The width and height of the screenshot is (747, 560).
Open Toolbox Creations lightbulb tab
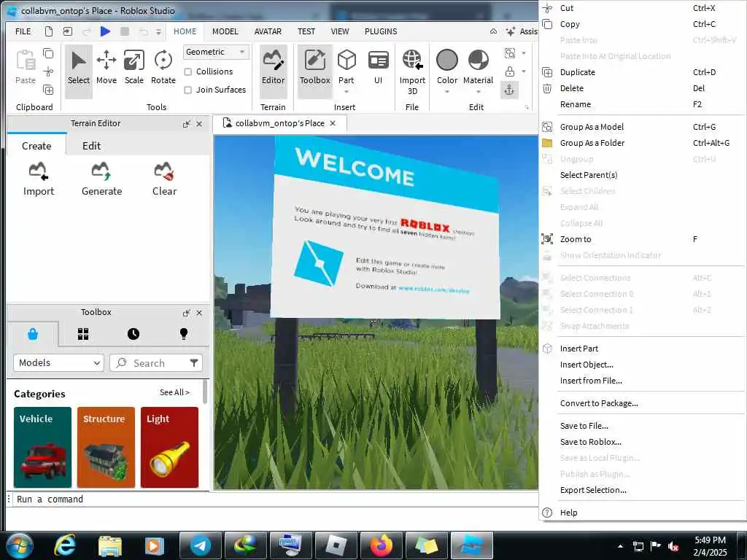coord(183,334)
